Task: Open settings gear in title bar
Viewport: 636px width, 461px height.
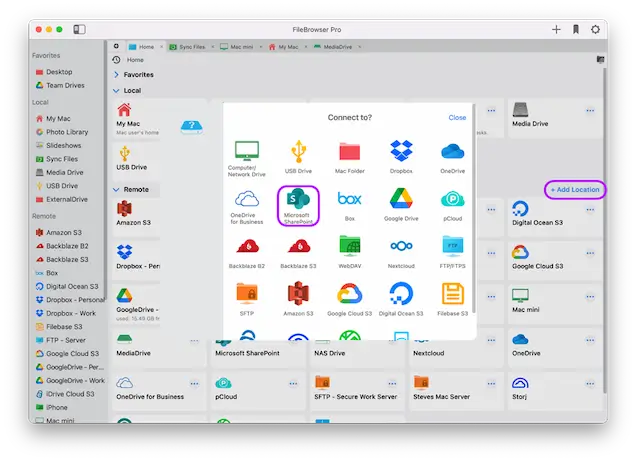Action: pyautogui.click(x=595, y=29)
